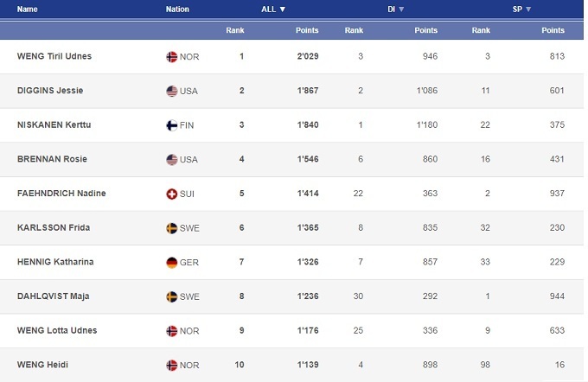The width and height of the screenshot is (588, 382).
Task: Click the Nation column header
Action: pyautogui.click(x=177, y=10)
